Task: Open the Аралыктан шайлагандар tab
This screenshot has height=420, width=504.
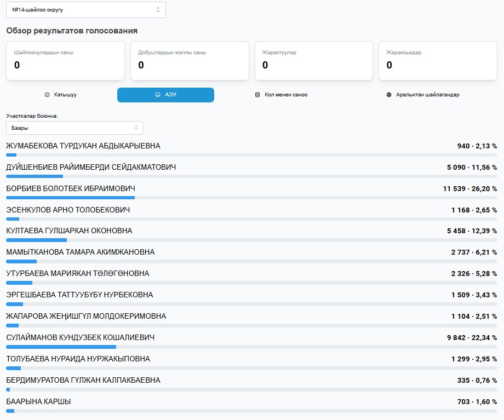Action: (423, 95)
